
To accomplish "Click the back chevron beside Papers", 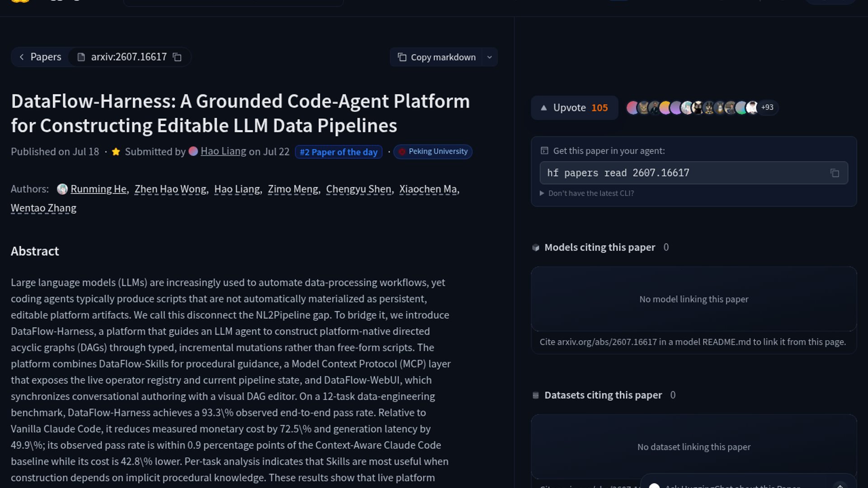I will (22, 57).
